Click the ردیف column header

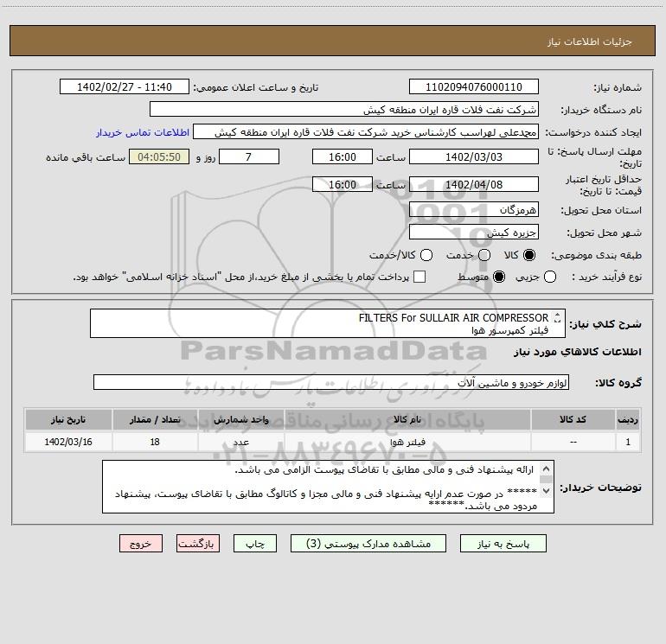point(628,419)
